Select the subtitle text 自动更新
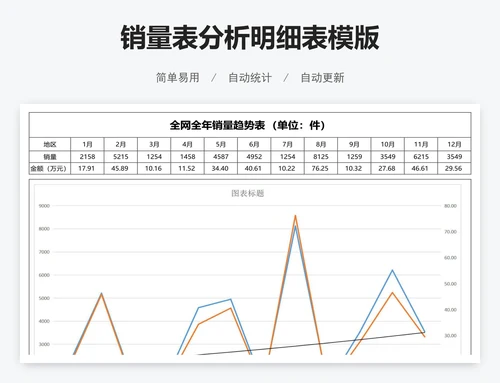 (x=322, y=78)
